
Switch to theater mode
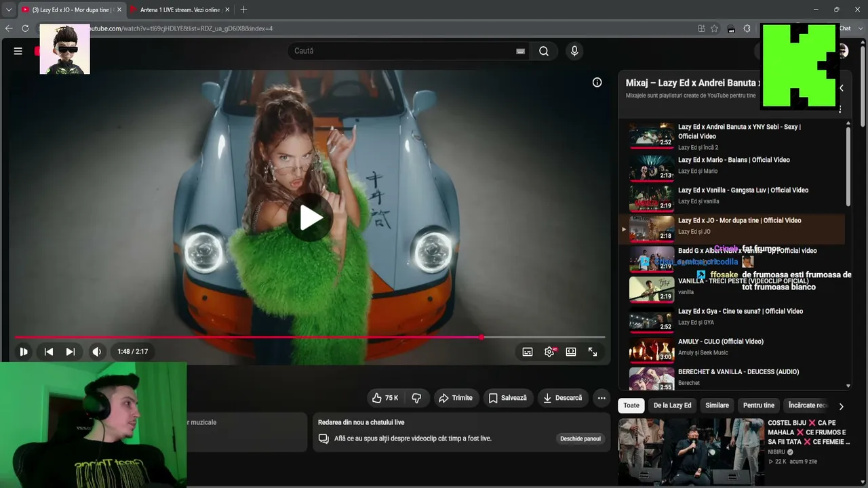[x=571, y=352]
